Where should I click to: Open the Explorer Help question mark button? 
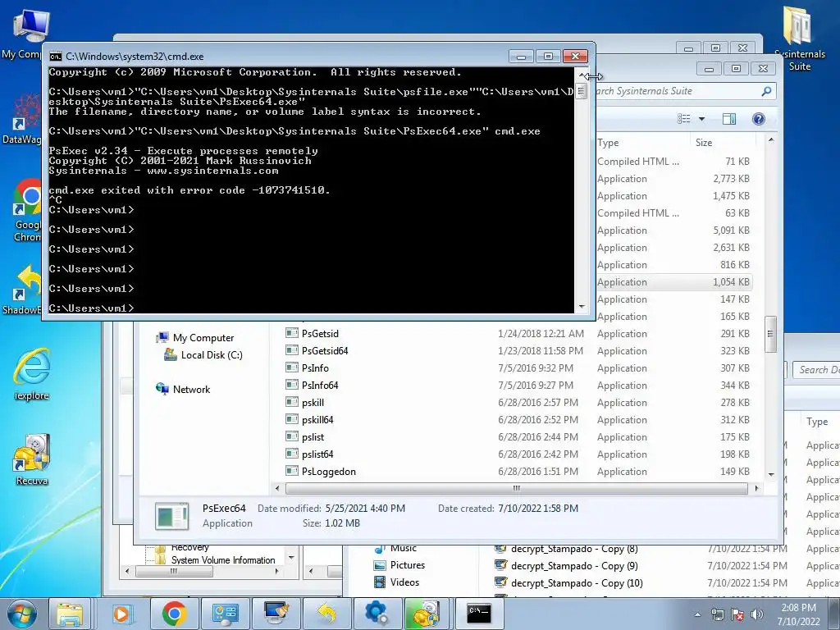(759, 119)
